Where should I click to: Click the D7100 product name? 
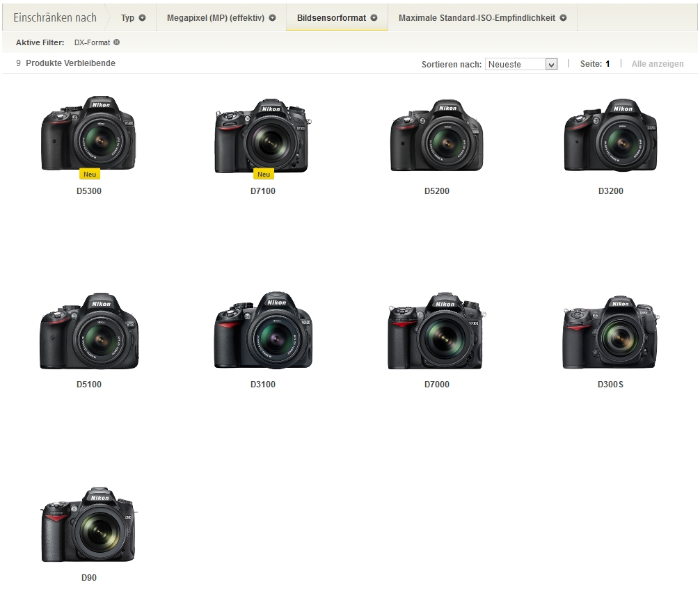263,191
